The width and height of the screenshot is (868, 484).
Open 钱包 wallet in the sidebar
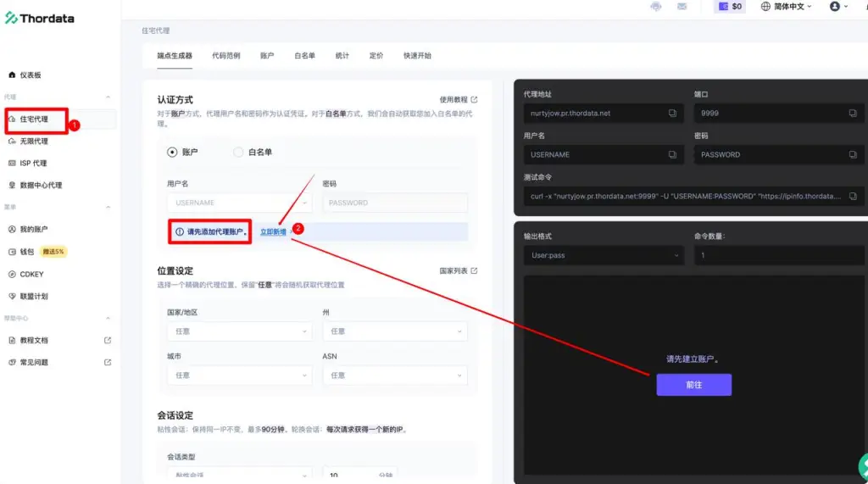click(x=22, y=252)
